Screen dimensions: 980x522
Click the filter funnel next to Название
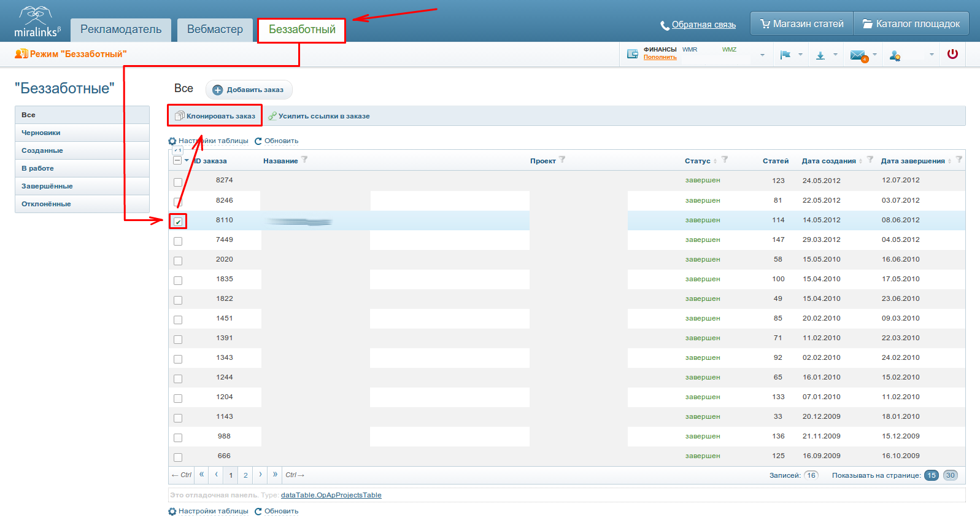[x=304, y=160]
